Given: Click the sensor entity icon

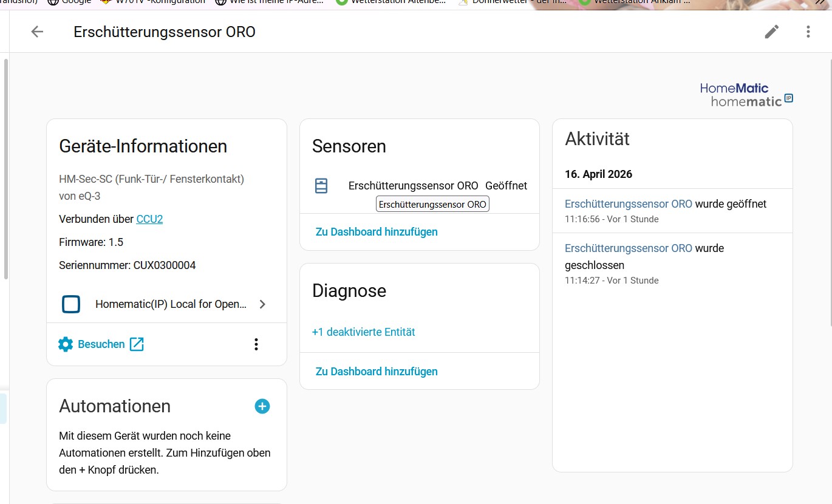Looking at the screenshot, I should (x=321, y=186).
